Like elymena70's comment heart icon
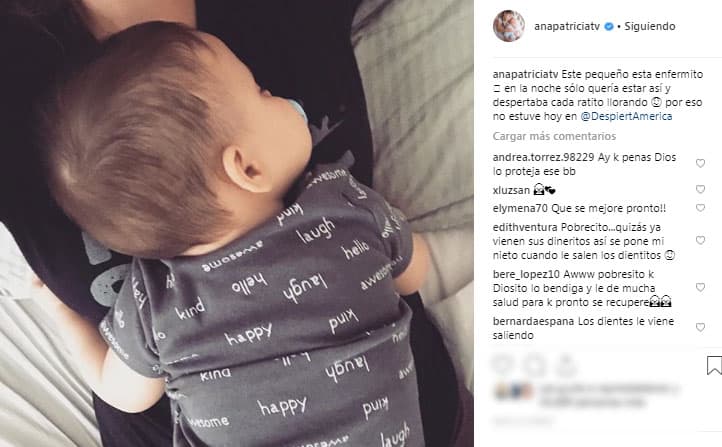This screenshot has height=447, width=722. tap(700, 208)
